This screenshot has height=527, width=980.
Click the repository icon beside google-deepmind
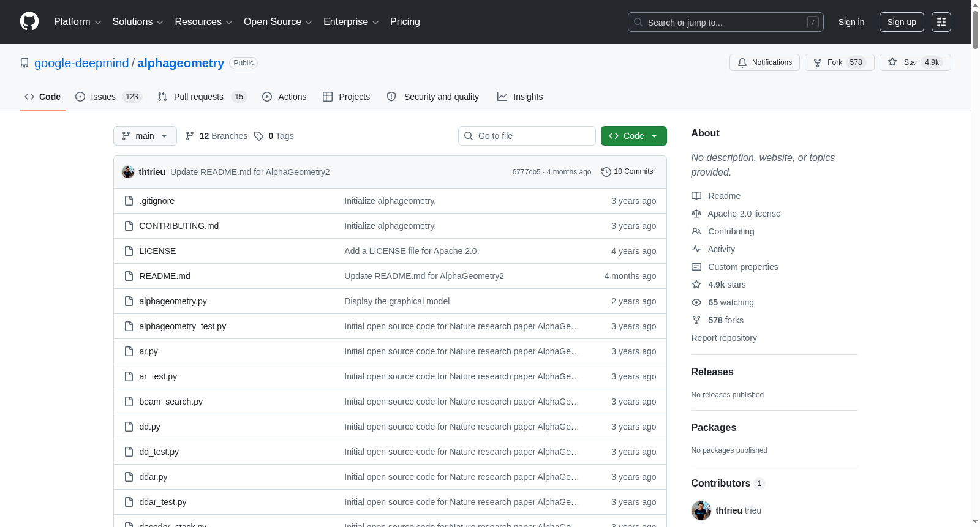pos(24,63)
